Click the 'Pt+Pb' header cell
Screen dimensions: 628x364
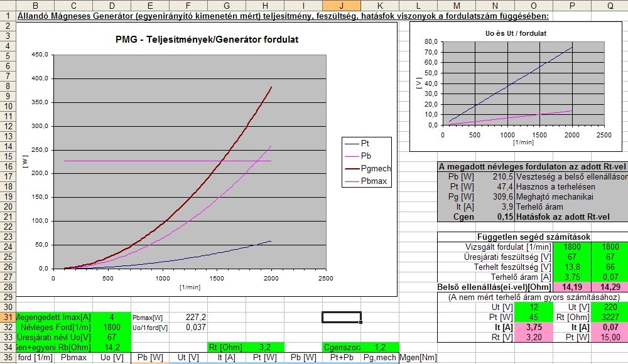(342, 357)
